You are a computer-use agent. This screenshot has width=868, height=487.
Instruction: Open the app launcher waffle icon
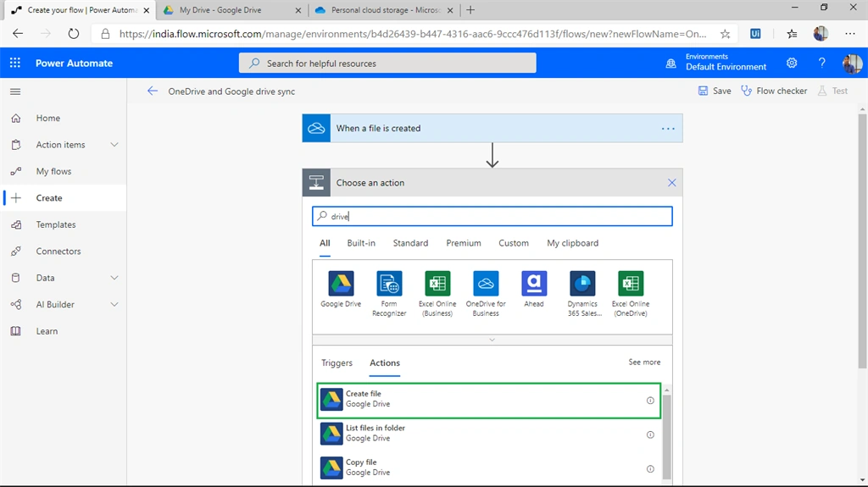point(15,63)
